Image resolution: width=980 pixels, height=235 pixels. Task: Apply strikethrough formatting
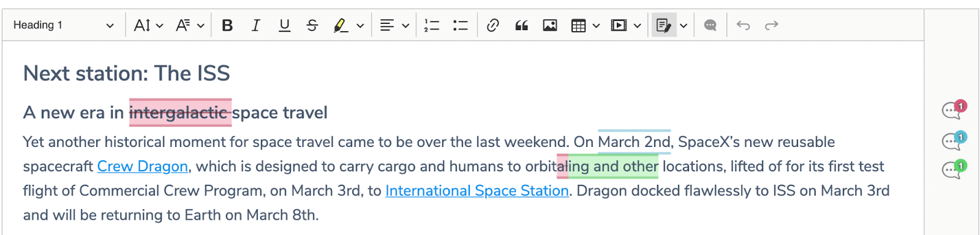[x=312, y=25]
